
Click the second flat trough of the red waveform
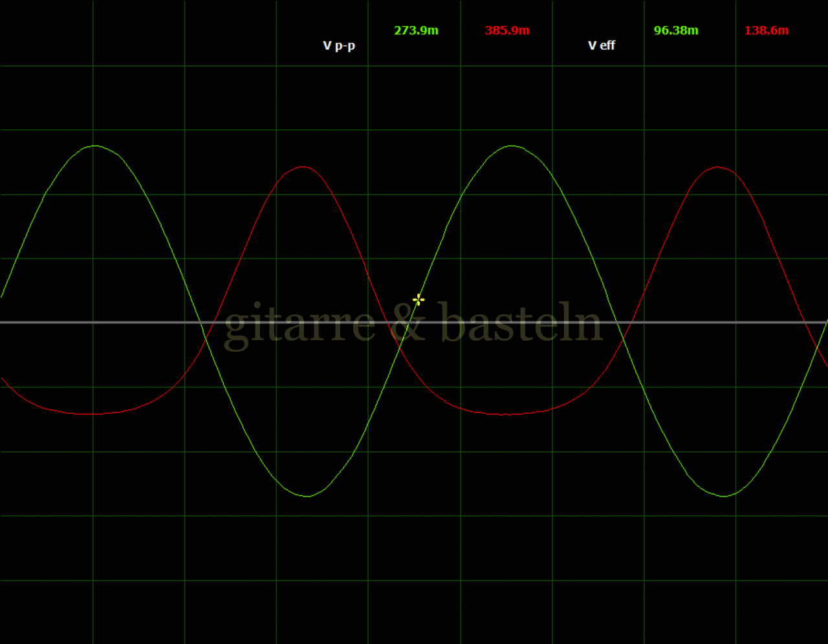pos(508,414)
